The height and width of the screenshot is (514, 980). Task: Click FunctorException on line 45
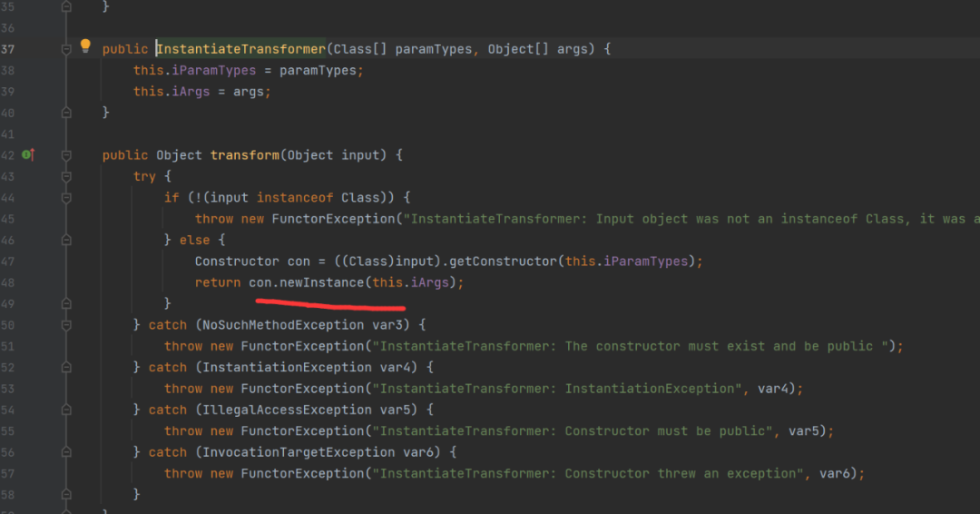[x=333, y=219]
